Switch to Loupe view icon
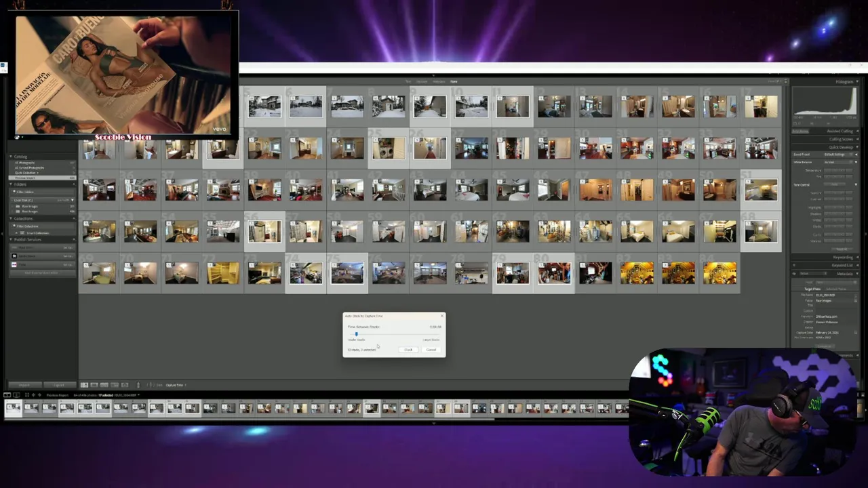 [94, 385]
